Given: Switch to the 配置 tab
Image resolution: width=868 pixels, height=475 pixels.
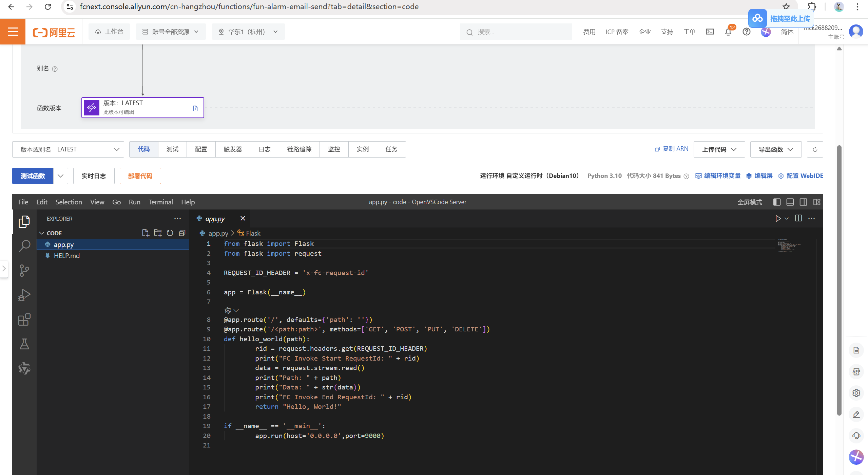Looking at the screenshot, I should [x=201, y=149].
